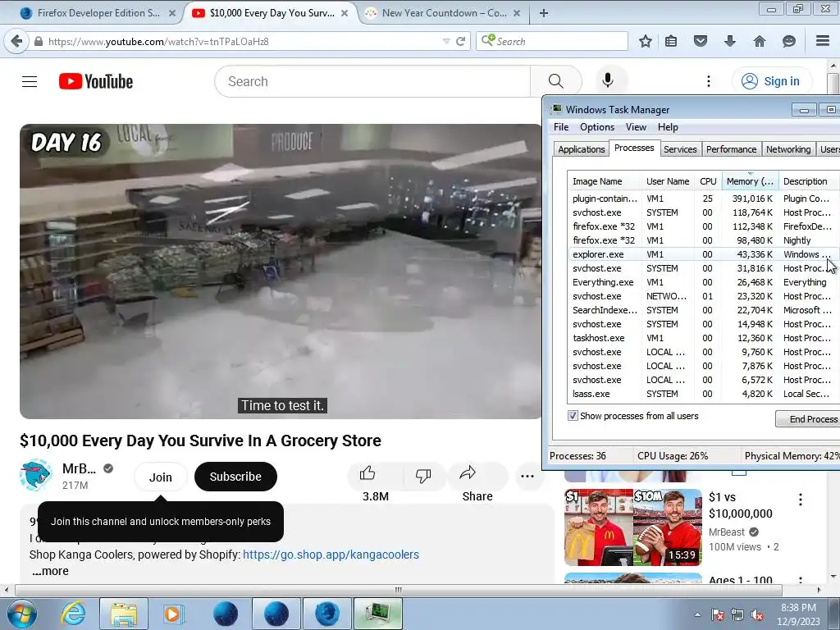Open YouTube settings three-dot menu
This screenshot has width=840, height=630.
tap(708, 81)
